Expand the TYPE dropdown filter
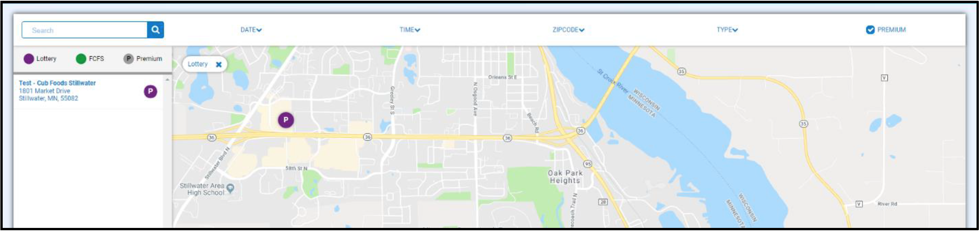 click(x=727, y=30)
